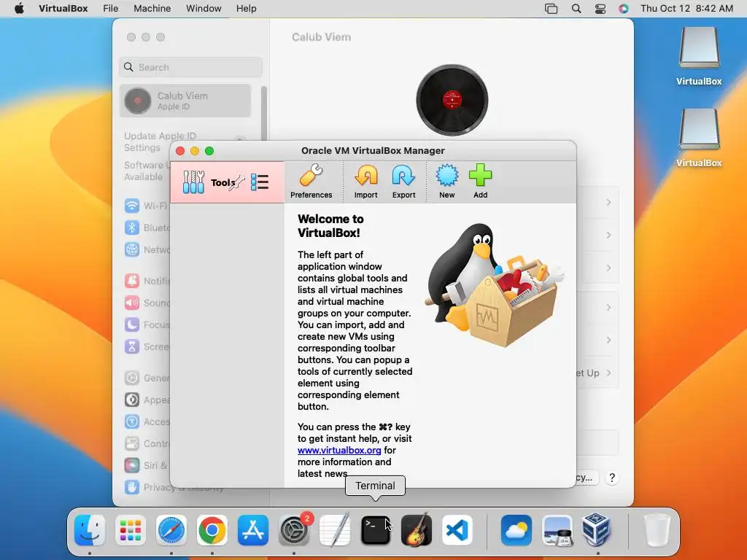Viewport: 747px width, 560px height.
Task: Select Calub Viem Apple ID row
Action: (x=185, y=101)
